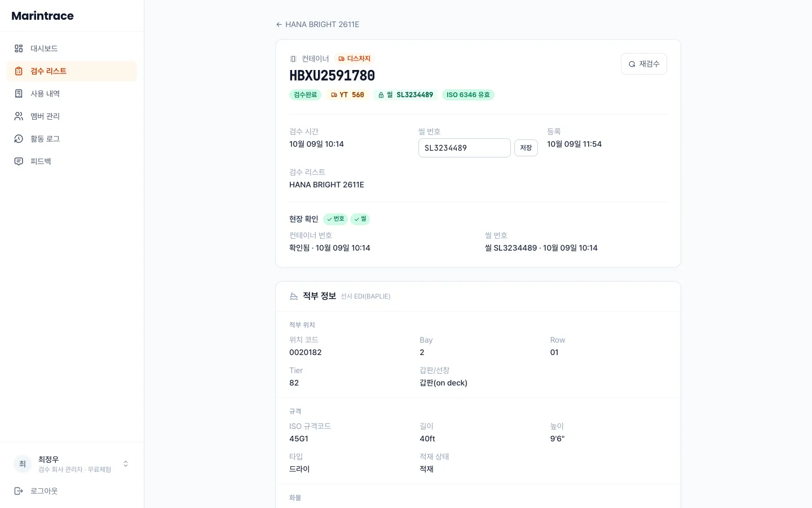Click the truck icon in the YT 560 badge

[334, 95]
